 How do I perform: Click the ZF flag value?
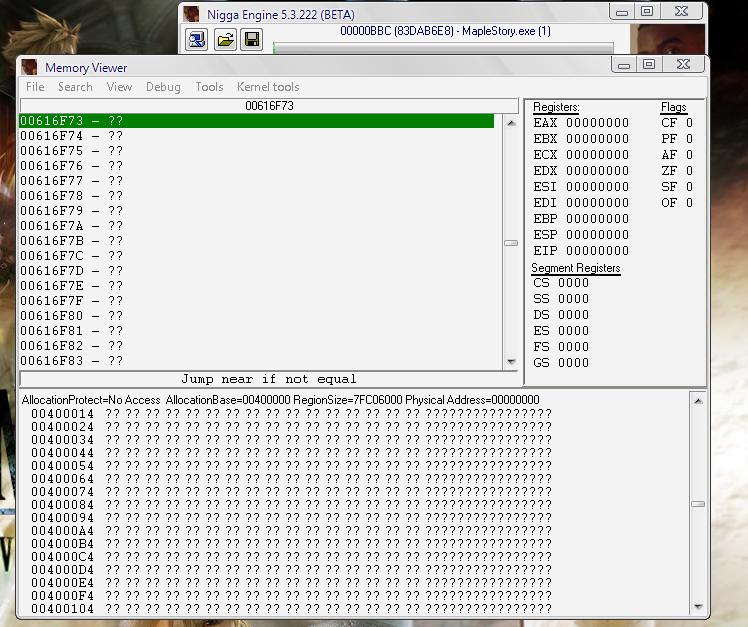[x=689, y=171]
